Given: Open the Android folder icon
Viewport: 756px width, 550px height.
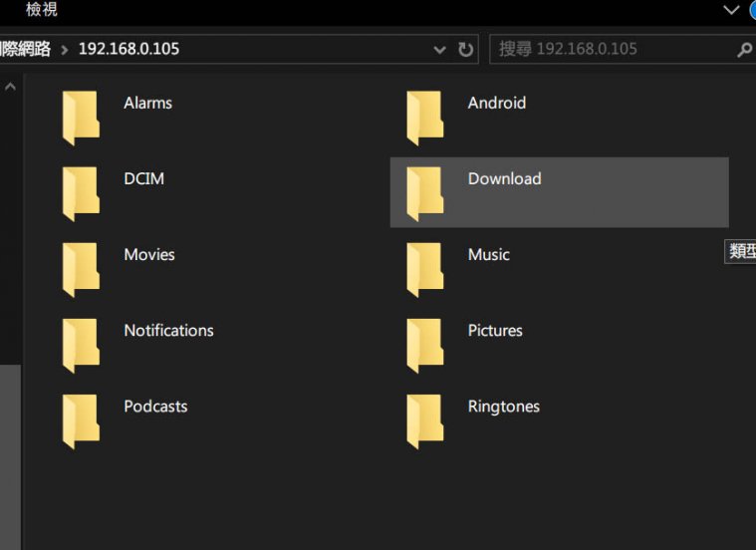Looking at the screenshot, I should [425, 118].
